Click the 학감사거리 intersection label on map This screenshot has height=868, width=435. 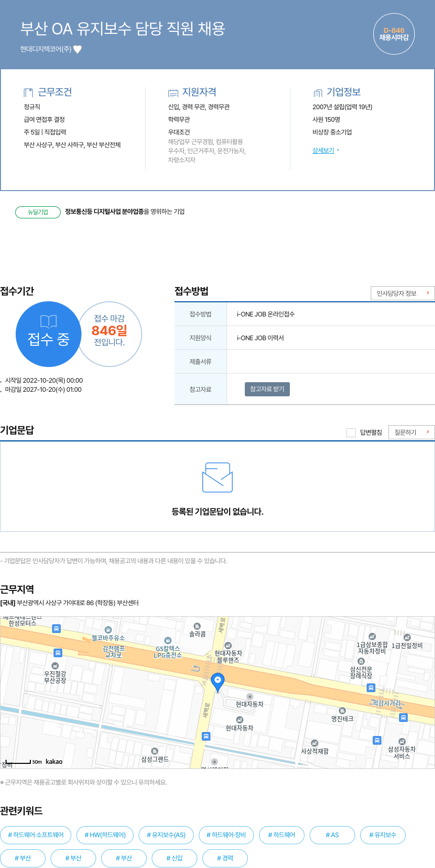386,703
